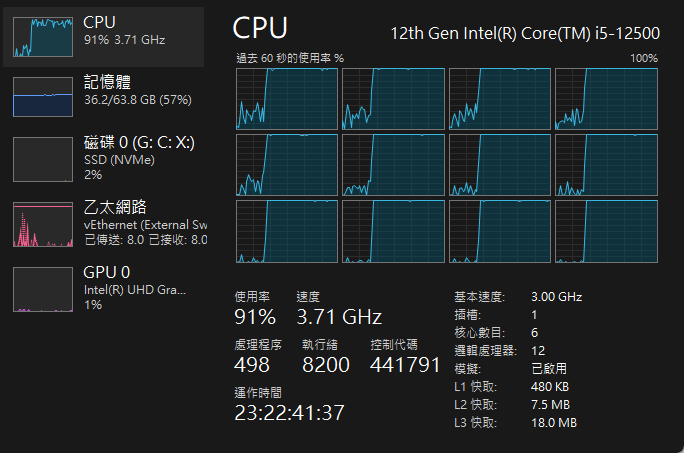Image resolution: width=684 pixels, height=453 pixels.
Task: Click the bottom-right logical processor graph
Action: [606, 230]
